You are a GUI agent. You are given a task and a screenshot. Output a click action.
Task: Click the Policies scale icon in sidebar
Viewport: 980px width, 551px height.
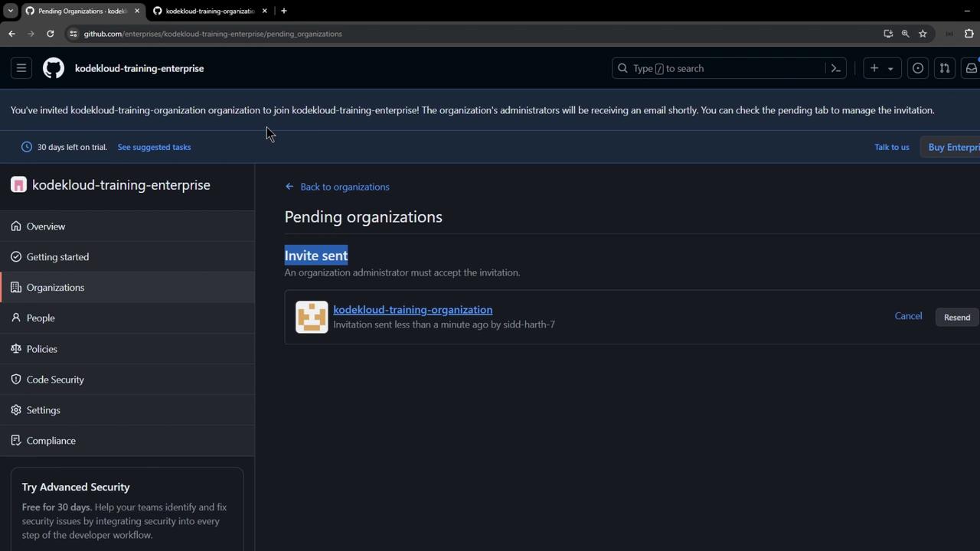click(x=16, y=349)
